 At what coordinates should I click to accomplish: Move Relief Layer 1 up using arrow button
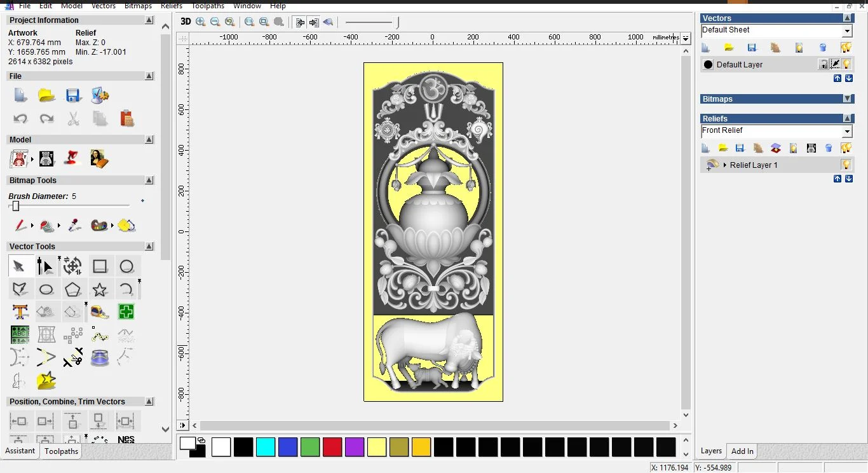point(837,179)
